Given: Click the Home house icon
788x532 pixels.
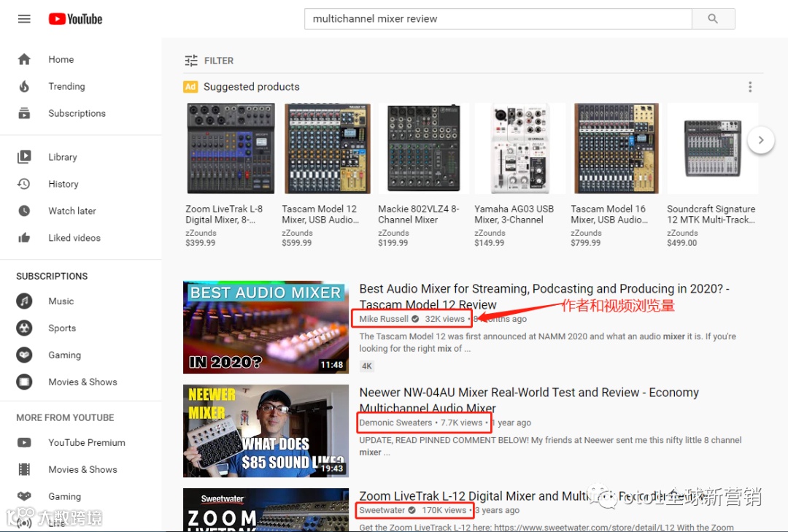Looking at the screenshot, I should (x=24, y=59).
